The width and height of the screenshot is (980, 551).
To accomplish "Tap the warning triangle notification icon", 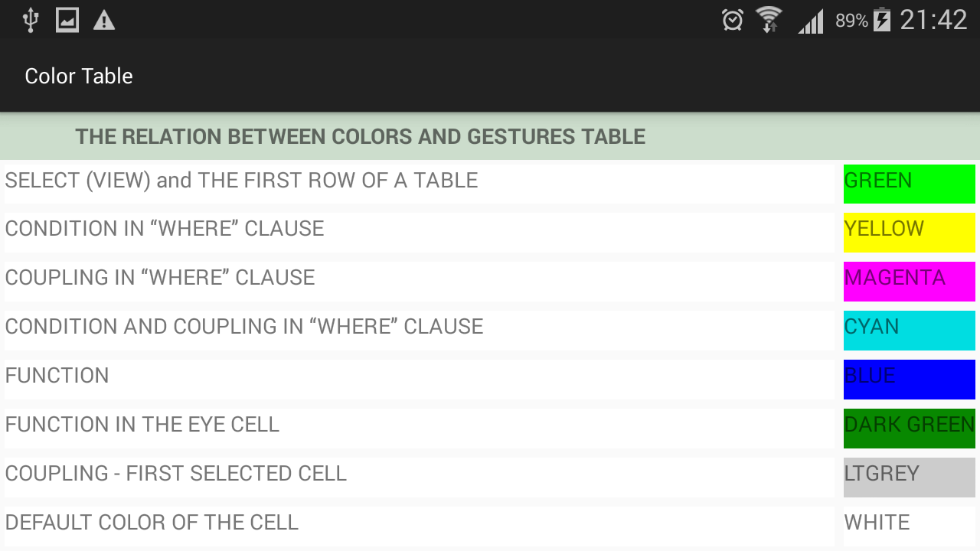I will [104, 21].
